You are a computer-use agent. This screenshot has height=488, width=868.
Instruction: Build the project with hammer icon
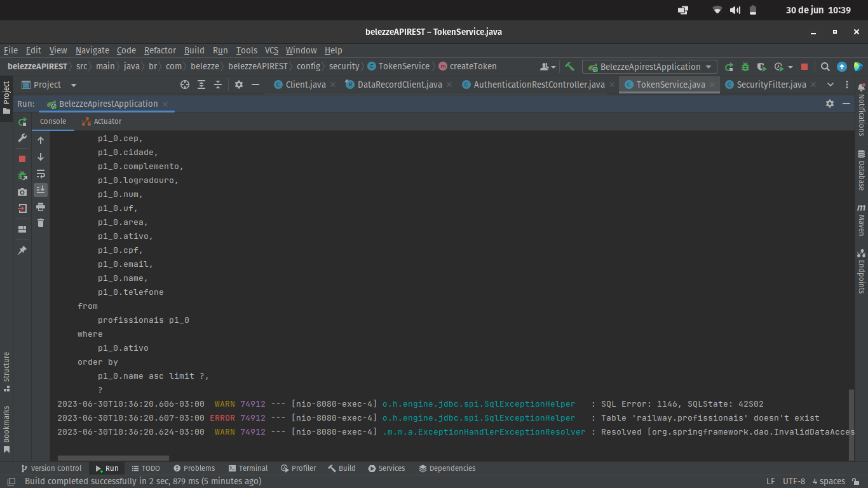click(x=569, y=66)
